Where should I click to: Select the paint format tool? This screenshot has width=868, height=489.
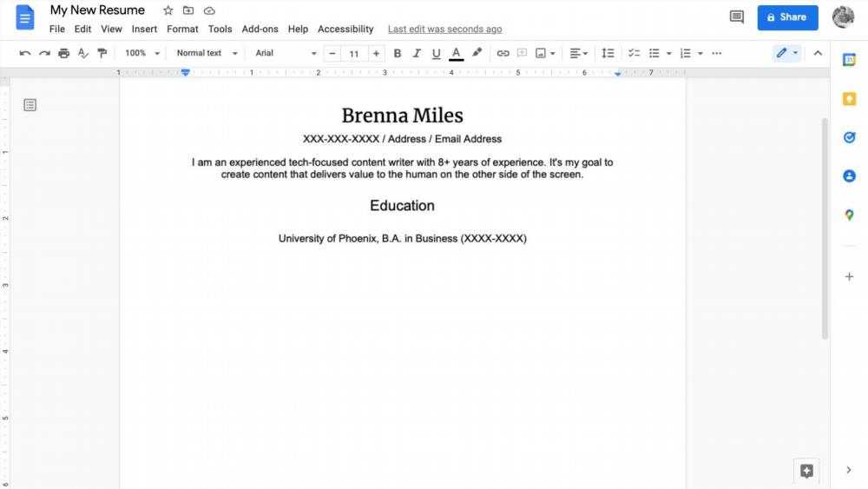pyautogui.click(x=102, y=53)
